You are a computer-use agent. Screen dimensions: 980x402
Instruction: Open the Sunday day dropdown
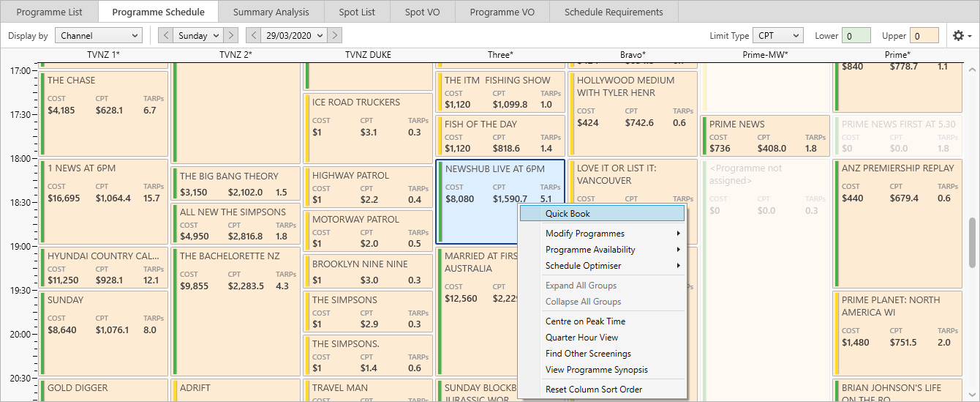tap(198, 35)
